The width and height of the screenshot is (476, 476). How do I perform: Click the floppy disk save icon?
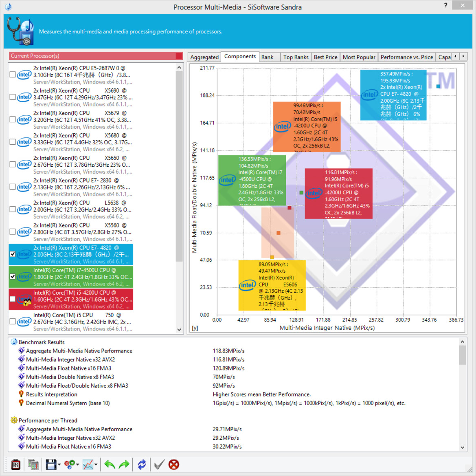point(51,465)
